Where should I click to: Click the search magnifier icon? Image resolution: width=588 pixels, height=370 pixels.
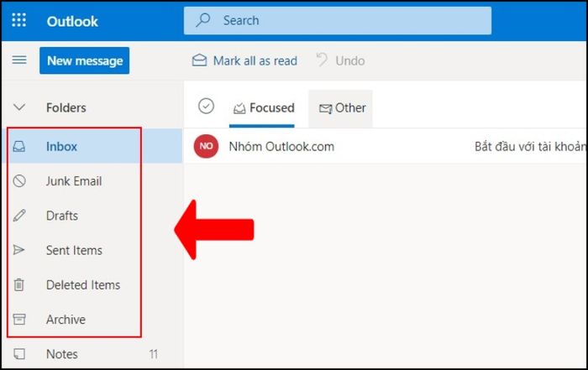click(x=203, y=20)
